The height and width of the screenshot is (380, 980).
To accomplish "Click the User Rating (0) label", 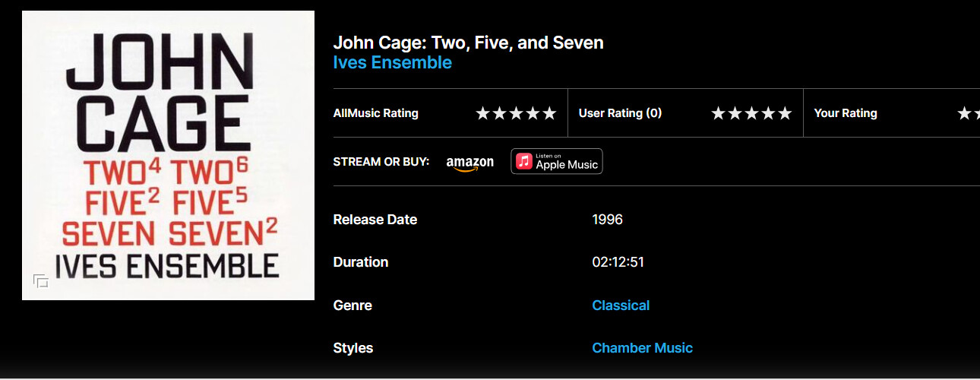I will pyautogui.click(x=620, y=113).
